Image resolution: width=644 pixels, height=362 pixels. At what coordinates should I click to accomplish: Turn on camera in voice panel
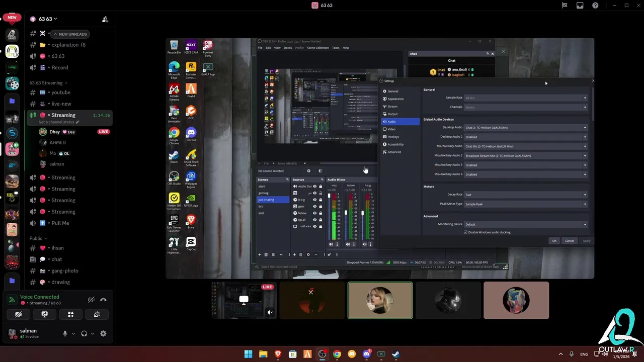coord(18,314)
